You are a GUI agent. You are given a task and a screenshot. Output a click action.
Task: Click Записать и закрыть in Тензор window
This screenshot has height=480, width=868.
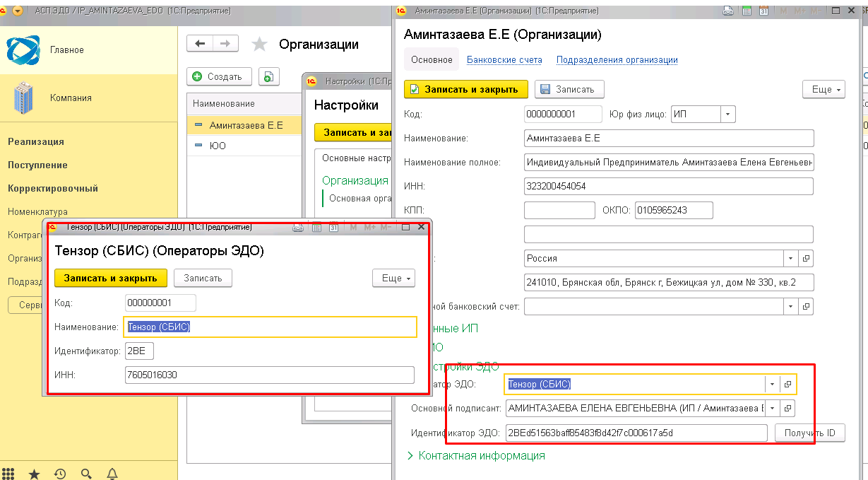pyautogui.click(x=111, y=278)
